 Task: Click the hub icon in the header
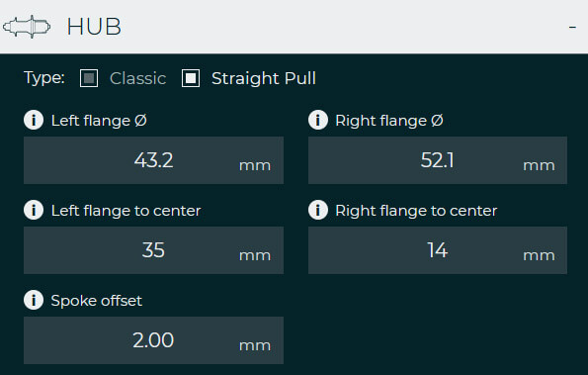(x=27, y=27)
